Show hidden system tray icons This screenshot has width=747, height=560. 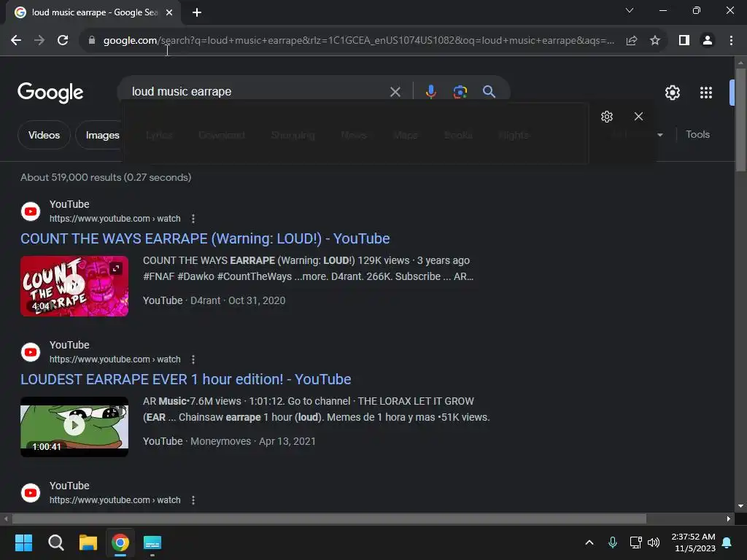589,542
